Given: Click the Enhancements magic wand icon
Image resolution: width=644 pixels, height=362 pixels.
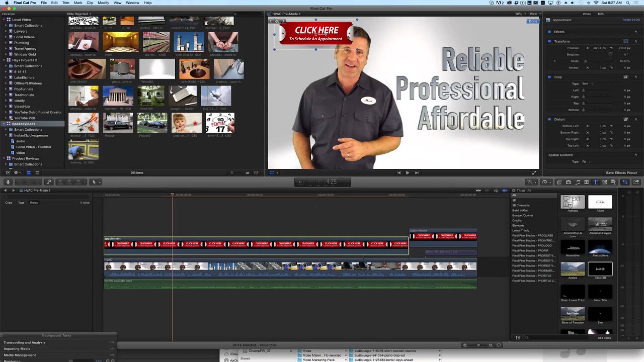Looking at the screenshot, I should 531,182.
